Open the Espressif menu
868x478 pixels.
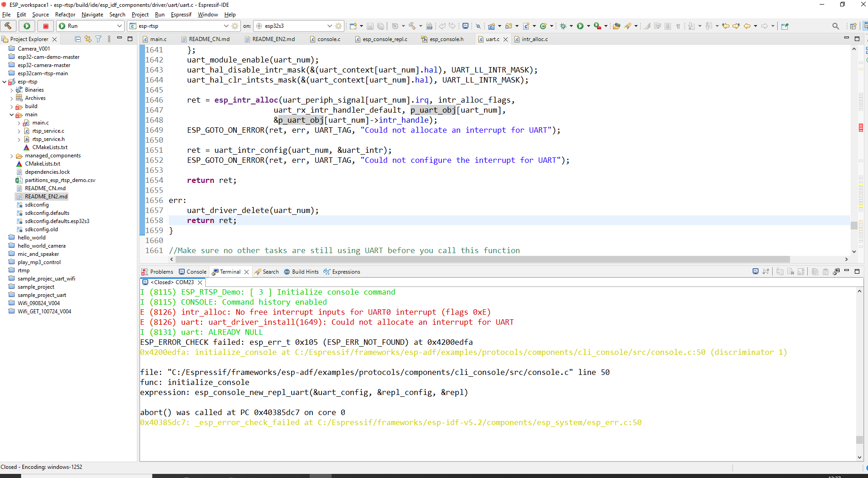pyautogui.click(x=181, y=15)
